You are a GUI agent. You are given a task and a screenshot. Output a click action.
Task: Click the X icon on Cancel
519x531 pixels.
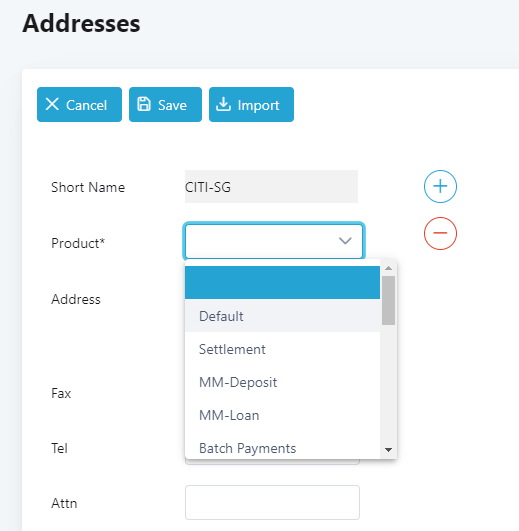[52, 104]
